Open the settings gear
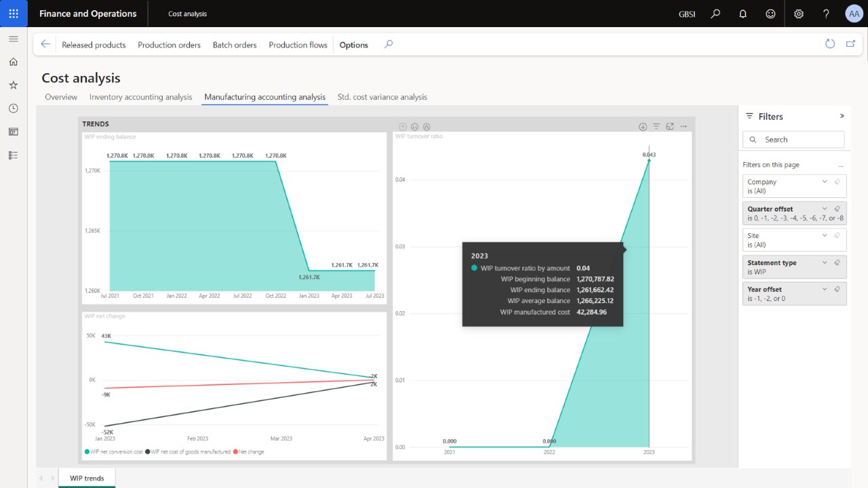This screenshot has width=868, height=488. coord(799,14)
